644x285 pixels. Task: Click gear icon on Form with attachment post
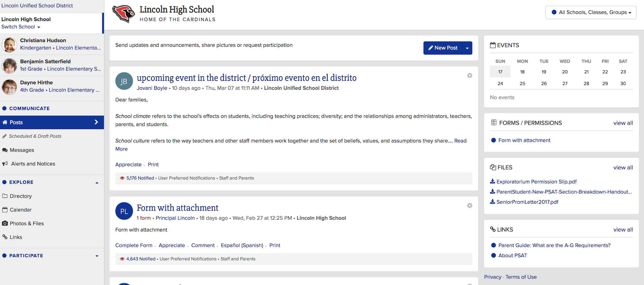tap(470, 206)
